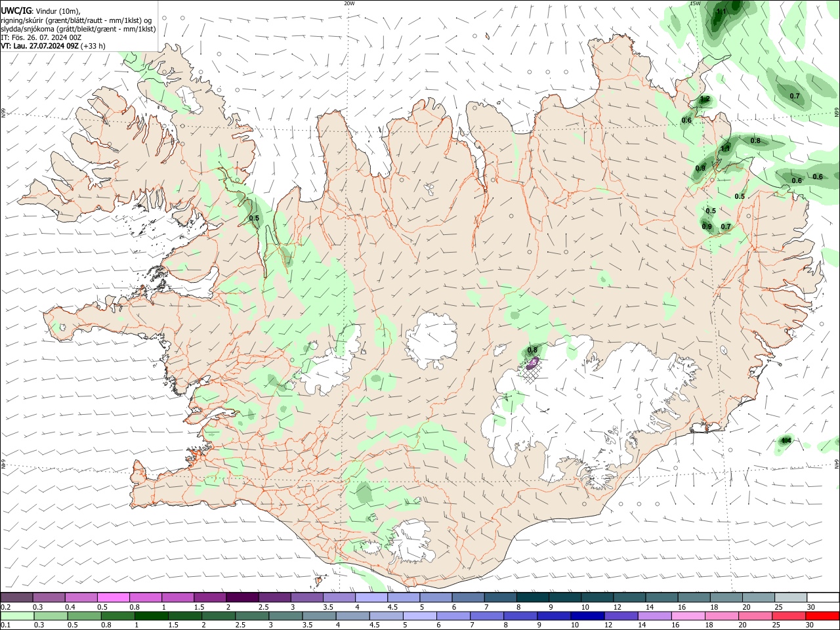Click the 1.2 precipitation value on the northeast coast
Viewport: 840px width, 630px height.
pos(705,99)
